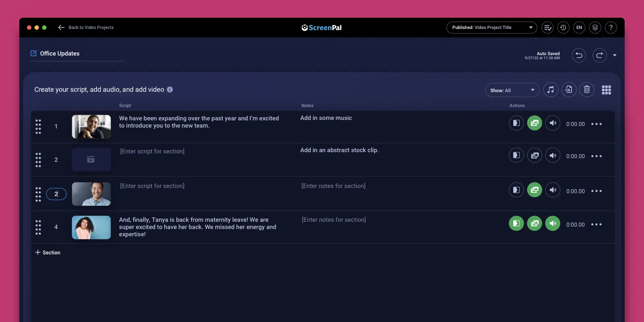Click duration 0:00.00 of section 1
The height and width of the screenshot is (322, 644).
tap(576, 124)
